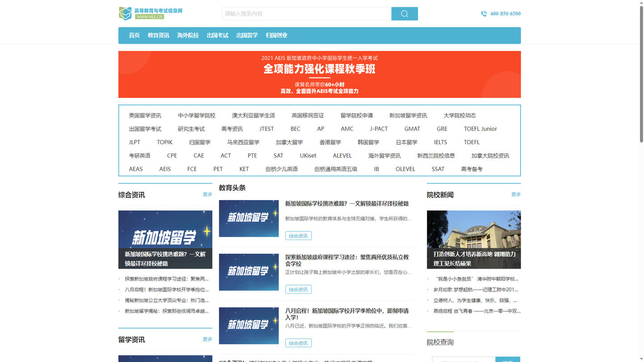Viewport: 644px width, 362px height.
Task: Click the UKiset tag
Action: click(x=308, y=156)
